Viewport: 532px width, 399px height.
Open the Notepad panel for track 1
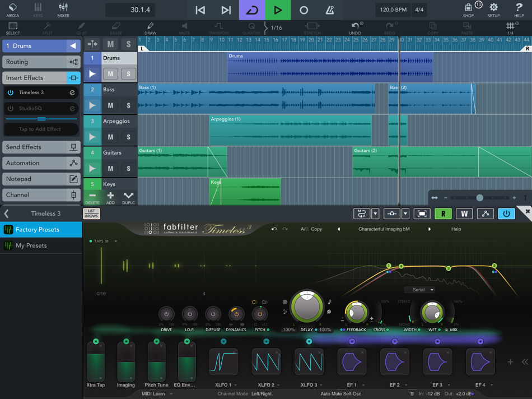pyautogui.click(x=41, y=179)
